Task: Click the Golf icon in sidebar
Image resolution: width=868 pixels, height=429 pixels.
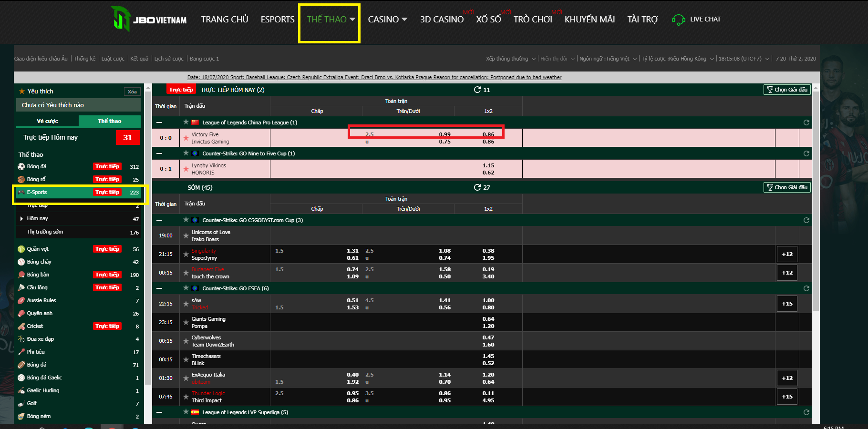Action: 21,403
